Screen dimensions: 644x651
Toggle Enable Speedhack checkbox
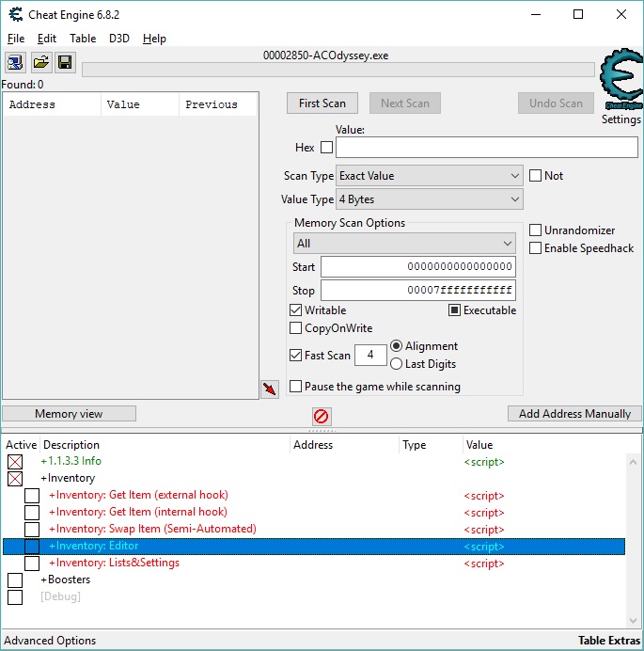(x=535, y=248)
